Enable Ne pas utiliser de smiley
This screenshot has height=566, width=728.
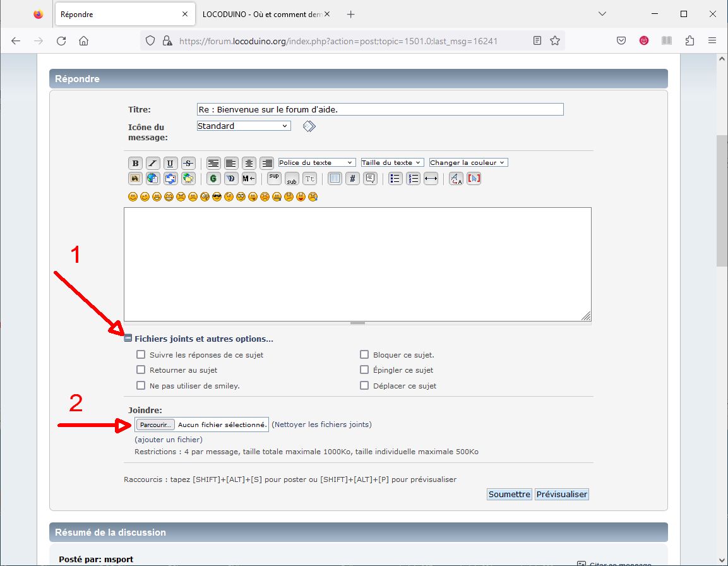pos(141,386)
